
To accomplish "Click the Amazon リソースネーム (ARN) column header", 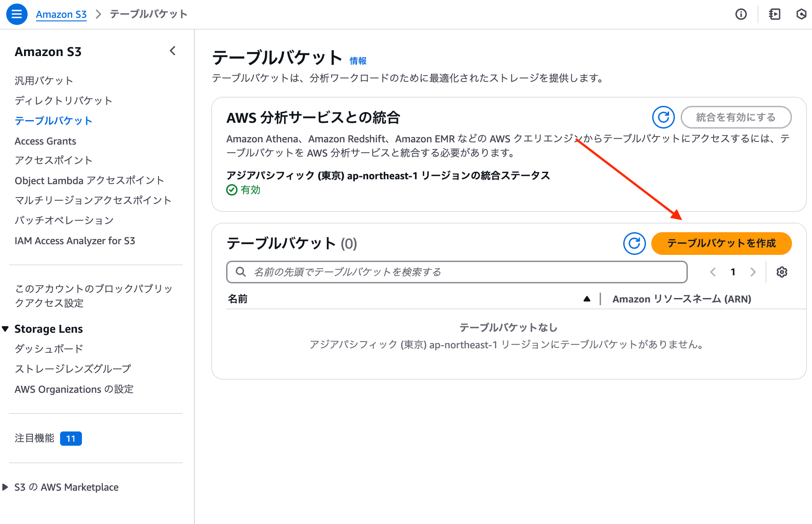I will (x=682, y=299).
